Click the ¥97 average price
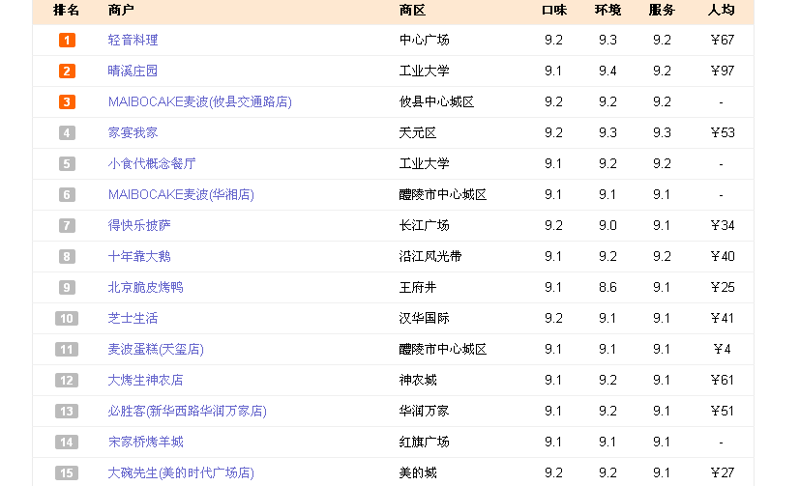Viewport: 800px width, 486px height. coord(722,71)
